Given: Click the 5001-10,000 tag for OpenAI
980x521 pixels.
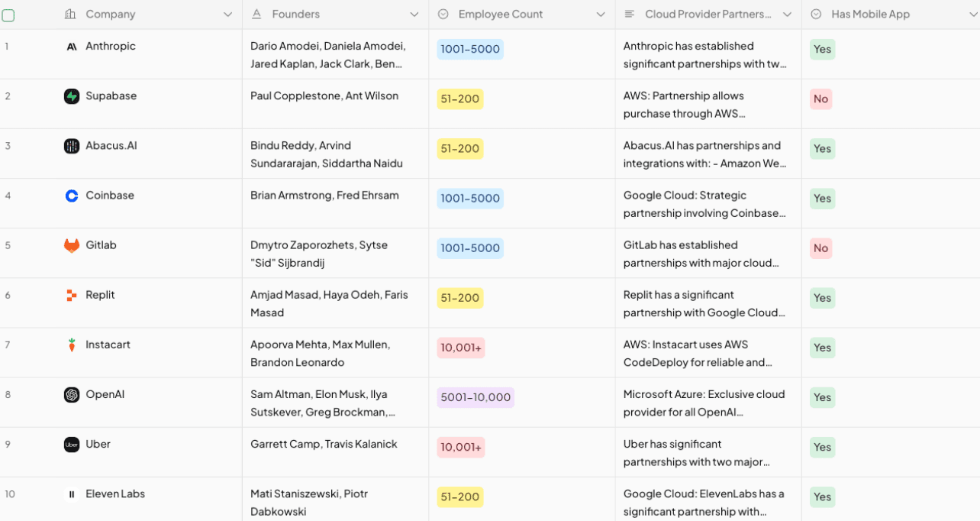Looking at the screenshot, I should point(475,398).
